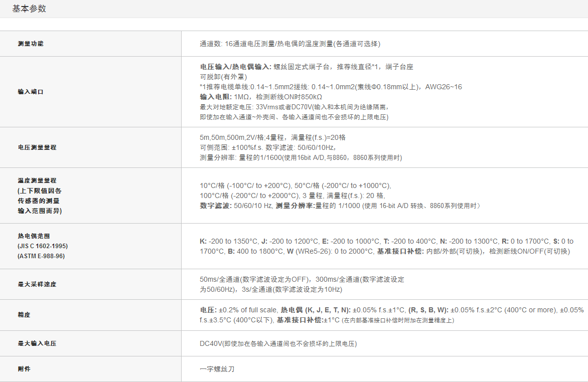Select the 电压测量量程 row label
The height and width of the screenshot is (382, 588).
37,147
